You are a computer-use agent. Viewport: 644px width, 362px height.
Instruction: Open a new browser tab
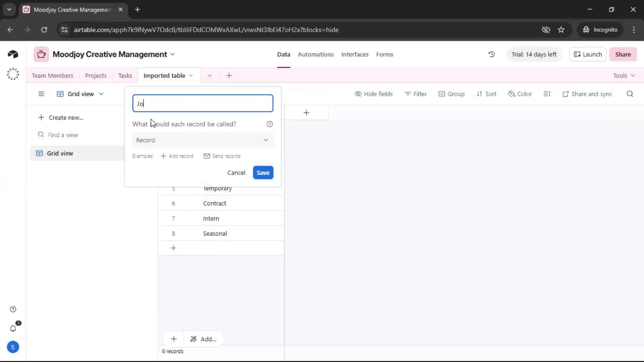click(x=138, y=9)
